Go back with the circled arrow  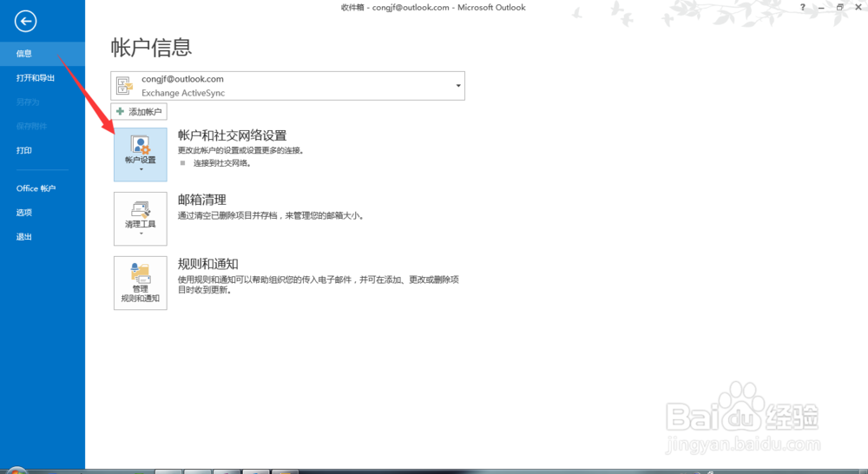tap(25, 22)
